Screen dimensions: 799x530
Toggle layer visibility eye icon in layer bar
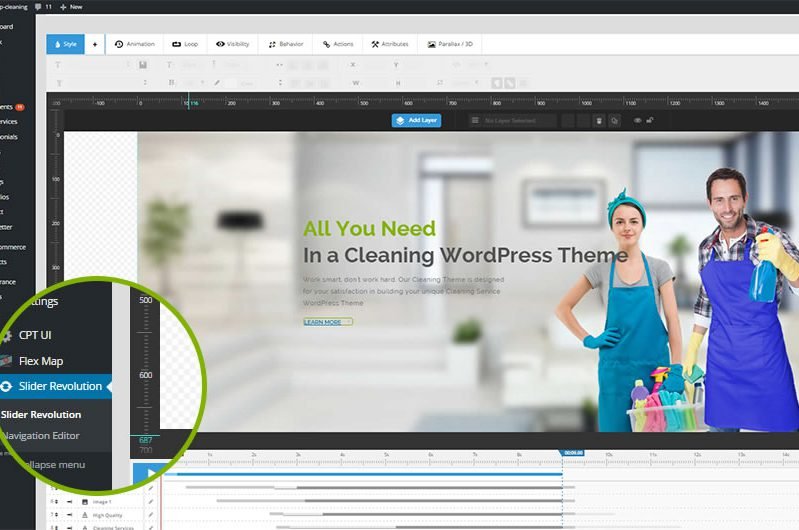point(637,120)
